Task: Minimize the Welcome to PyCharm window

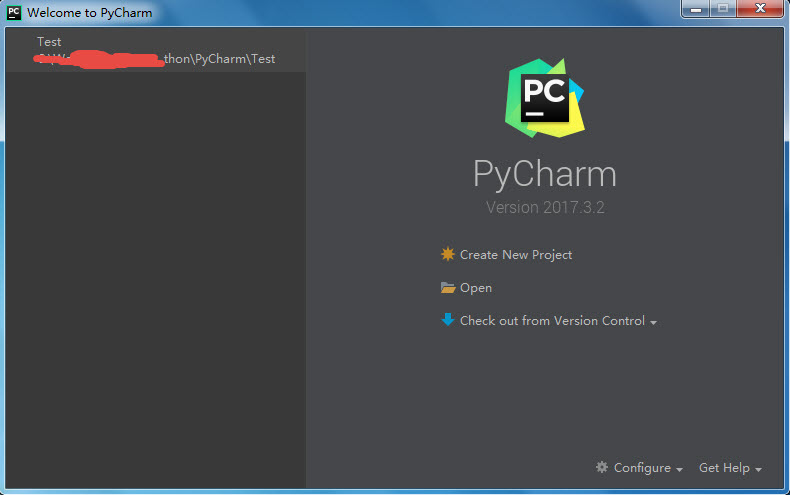Action: coord(695,9)
